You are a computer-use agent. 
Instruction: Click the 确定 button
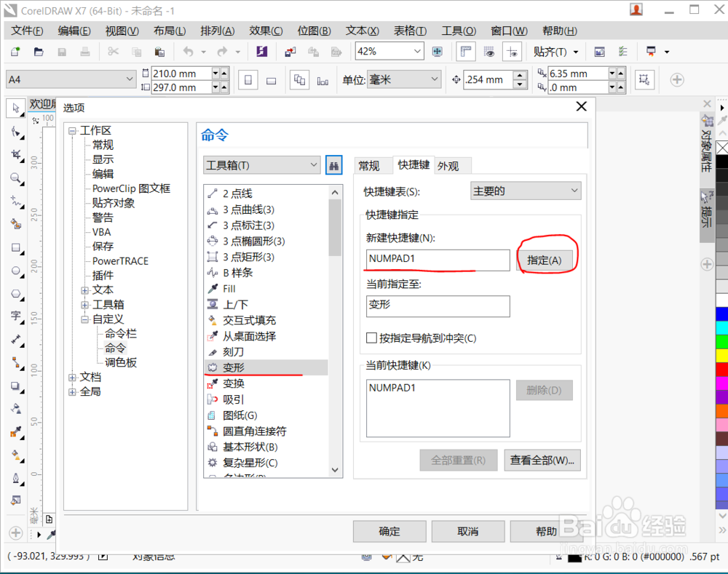click(x=389, y=531)
